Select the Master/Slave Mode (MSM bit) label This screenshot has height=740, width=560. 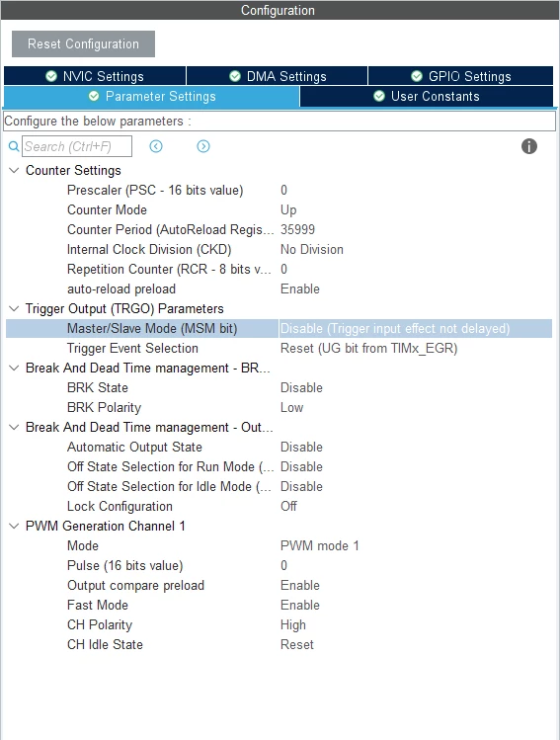click(152, 328)
